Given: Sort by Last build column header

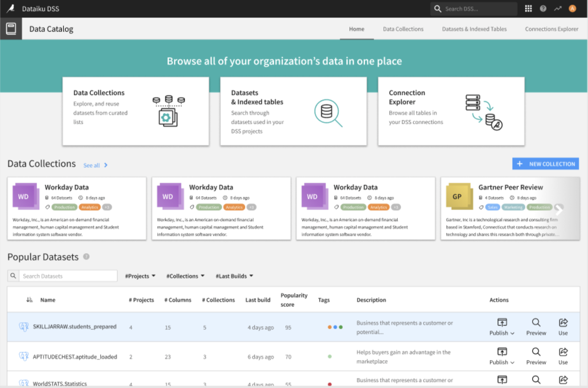Looking at the screenshot, I should coord(258,300).
